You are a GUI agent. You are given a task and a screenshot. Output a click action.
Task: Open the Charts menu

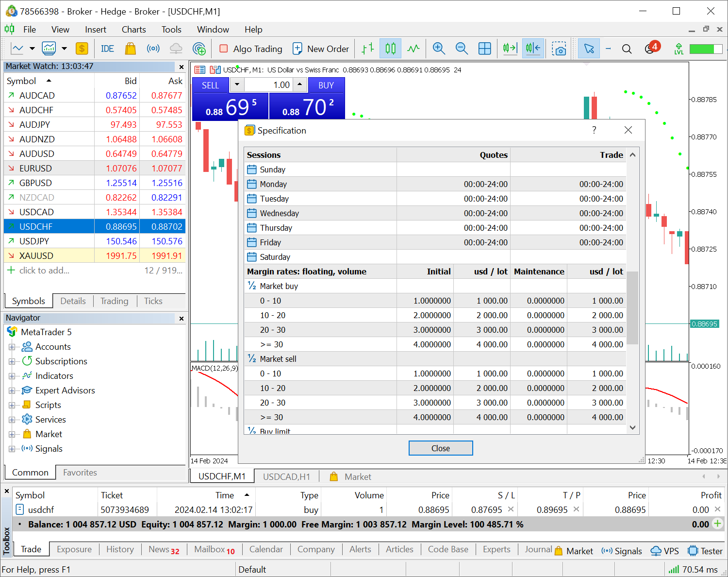(x=133, y=29)
